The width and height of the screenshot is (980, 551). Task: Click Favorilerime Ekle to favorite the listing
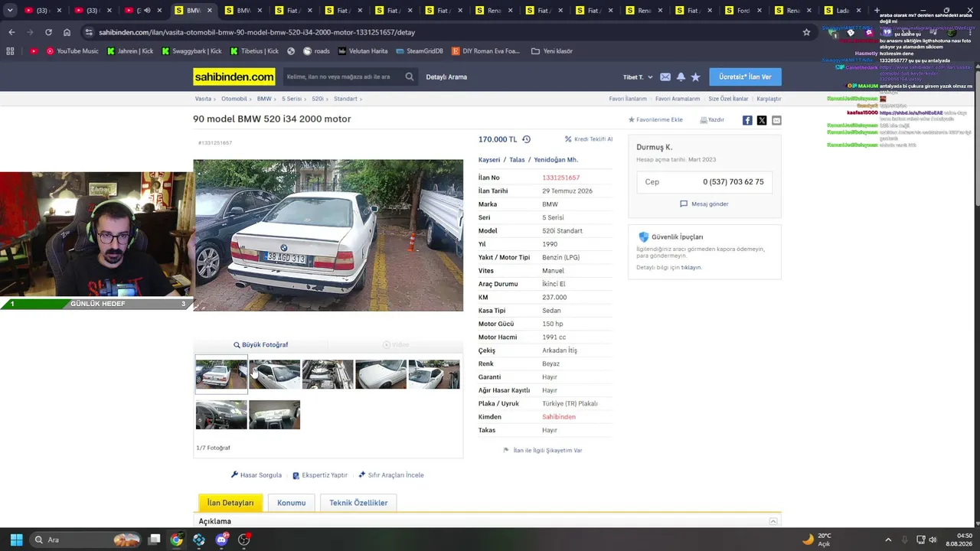pyautogui.click(x=655, y=120)
